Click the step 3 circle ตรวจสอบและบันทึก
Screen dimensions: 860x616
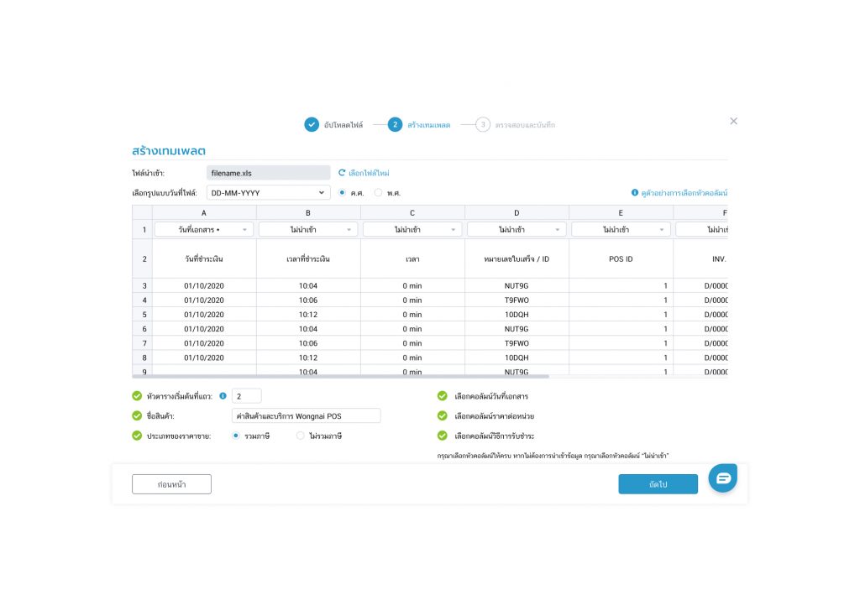[483, 124]
